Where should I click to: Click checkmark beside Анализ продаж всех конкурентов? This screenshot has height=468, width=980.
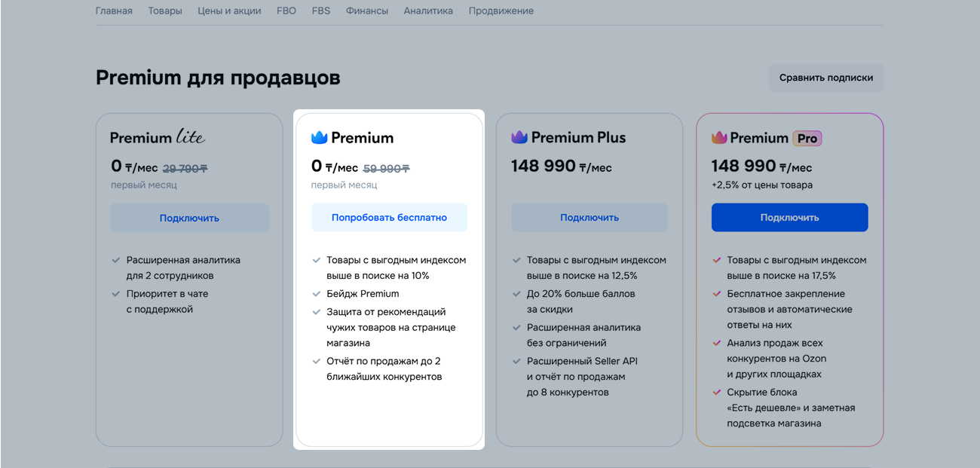point(717,343)
